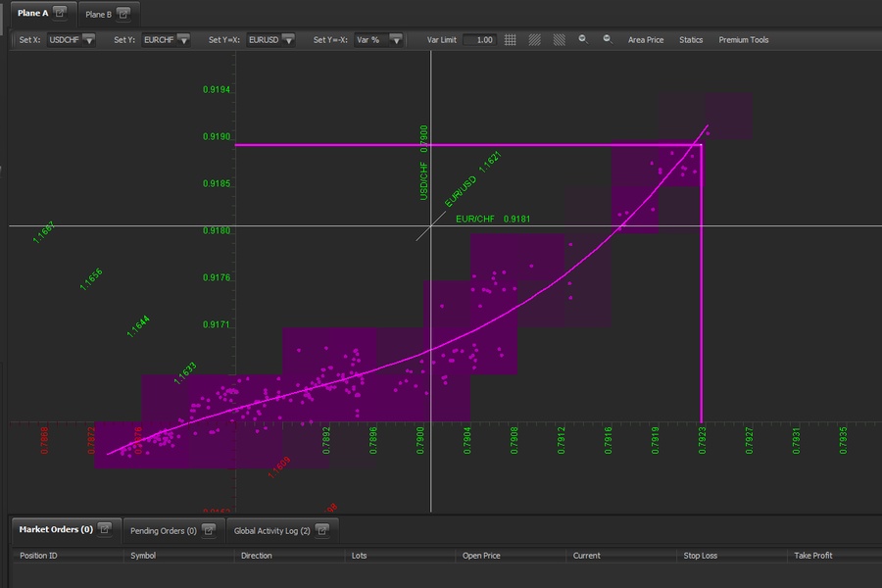Detach the Market Orders panel
Screen dimensions: 882x588
(105, 529)
